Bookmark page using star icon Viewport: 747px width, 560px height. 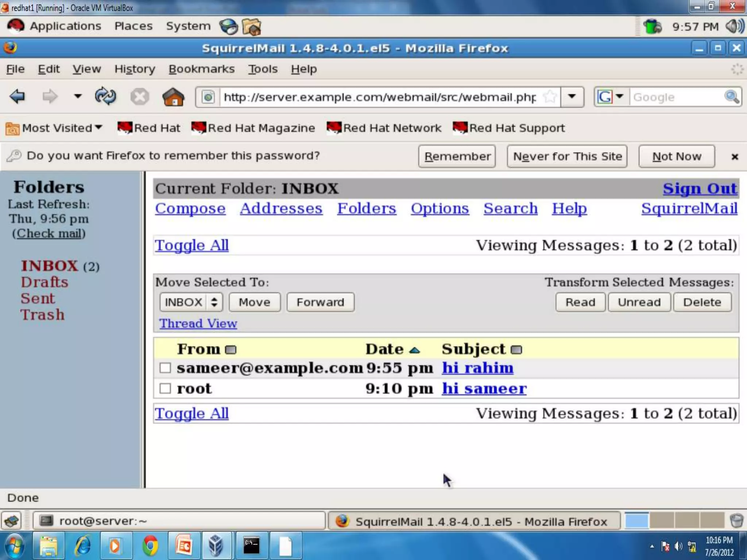point(550,97)
